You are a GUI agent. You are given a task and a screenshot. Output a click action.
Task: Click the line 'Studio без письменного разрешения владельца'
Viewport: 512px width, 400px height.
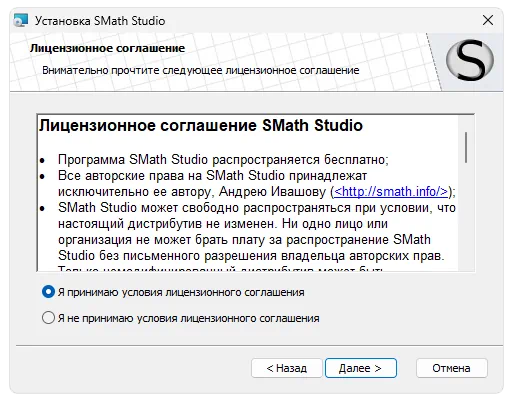point(203,256)
